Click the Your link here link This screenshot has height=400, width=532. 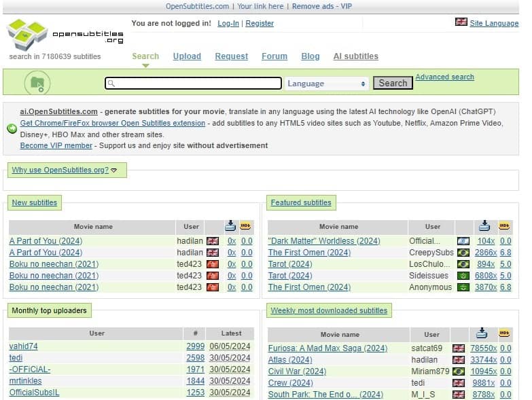[x=260, y=6]
